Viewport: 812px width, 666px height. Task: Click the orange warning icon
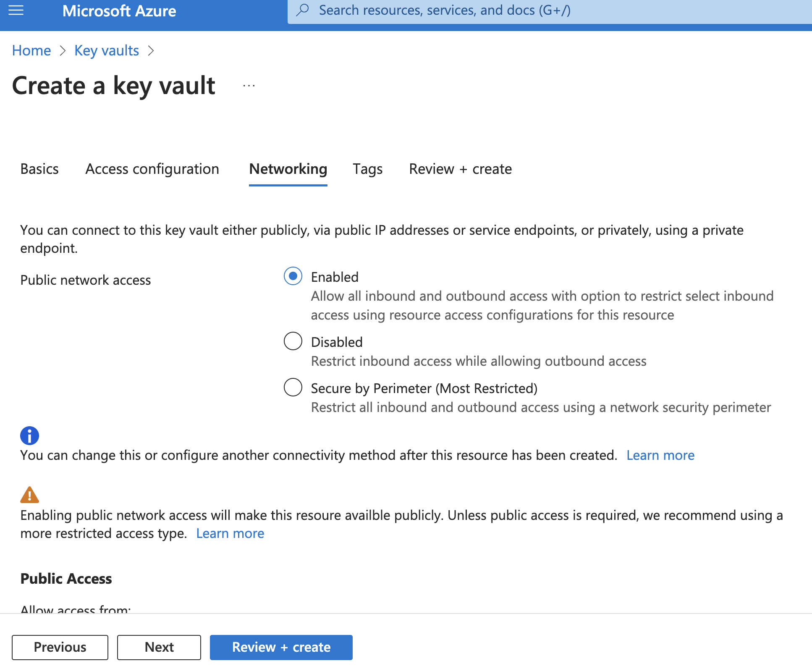[29, 496]
